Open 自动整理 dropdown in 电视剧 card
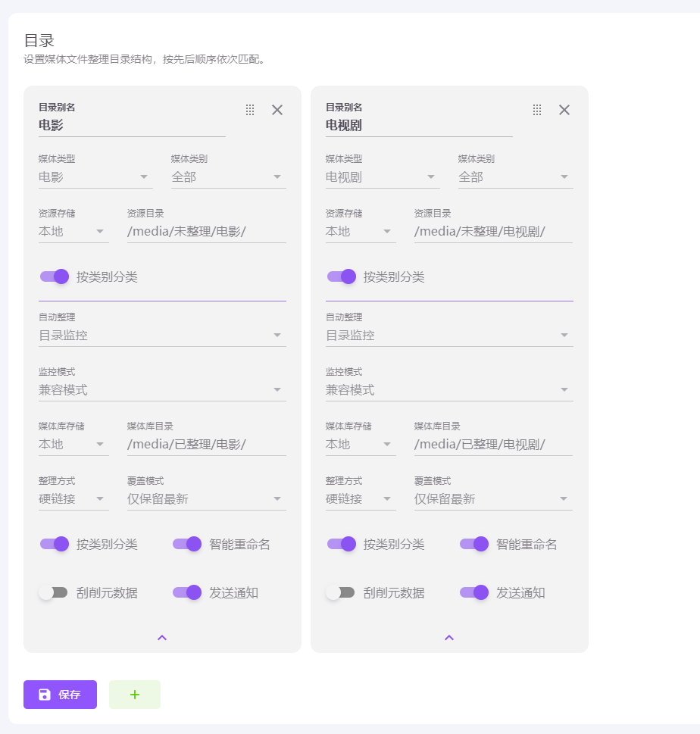This screenshot has width=700, height=734. point(449,336)
